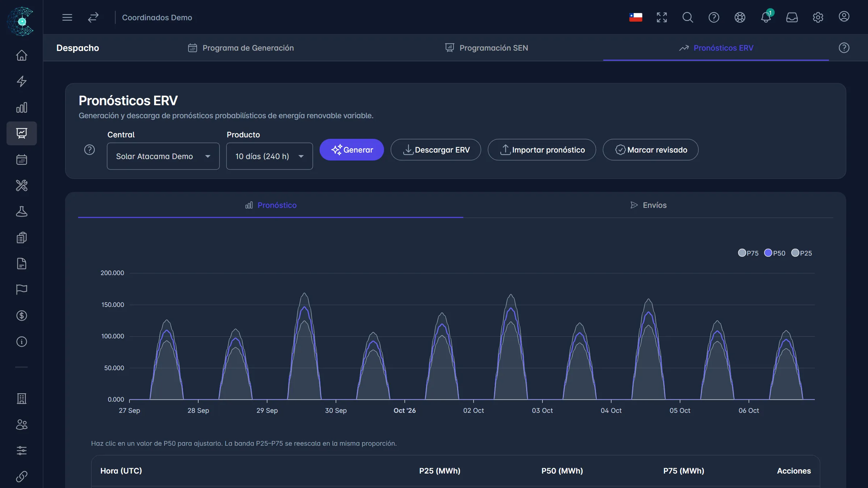The height and width of the screenshot is (488, 868).
Task: Switch to Programación SEN tab
Action: pyautogui.click(x=486, y=48)
